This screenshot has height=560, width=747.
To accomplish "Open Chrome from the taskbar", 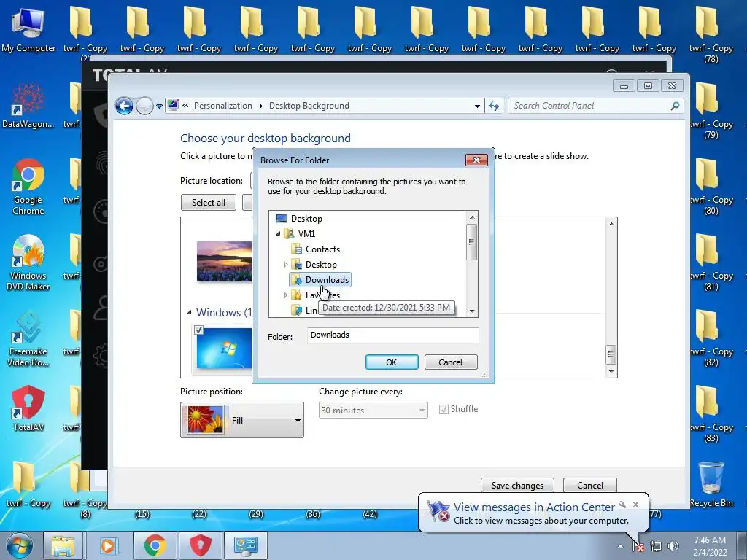I will (155, 545).
